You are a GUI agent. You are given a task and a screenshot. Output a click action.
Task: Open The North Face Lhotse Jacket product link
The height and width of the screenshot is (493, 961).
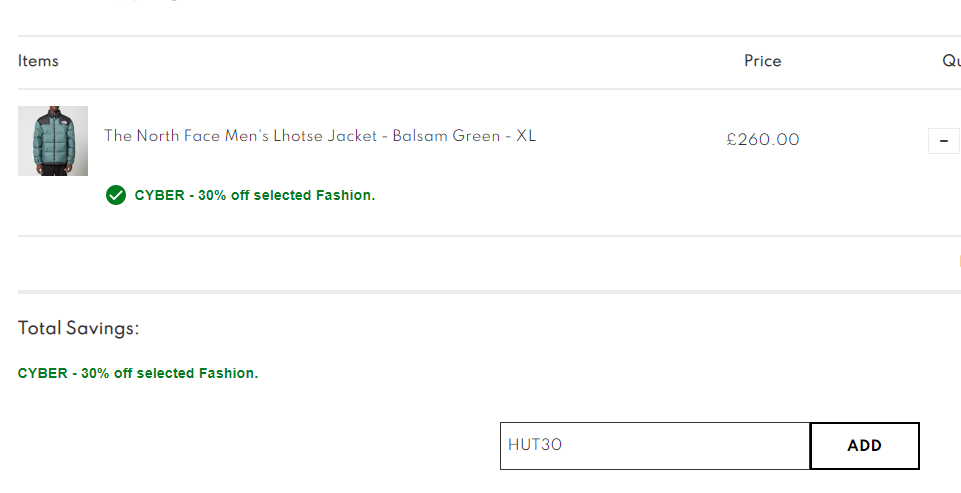[x=320, y=136]
